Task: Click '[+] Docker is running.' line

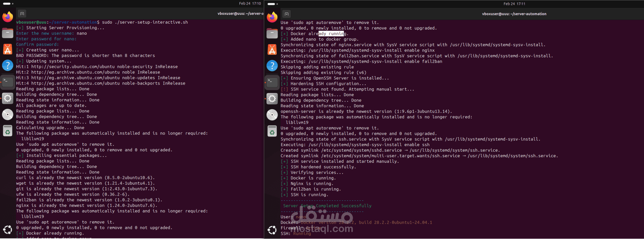Action: [308, 178]
